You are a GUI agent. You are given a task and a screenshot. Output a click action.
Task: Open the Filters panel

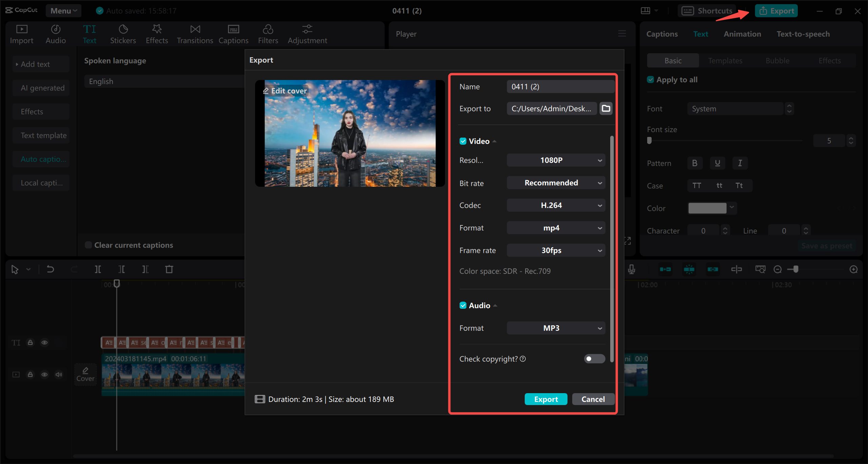tap(268, 34)
